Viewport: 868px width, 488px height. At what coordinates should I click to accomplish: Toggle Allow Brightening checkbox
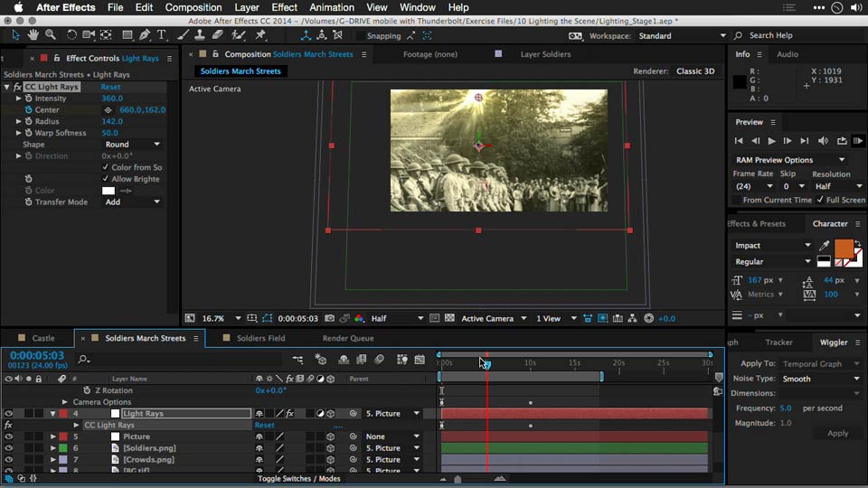pos(105,179)
